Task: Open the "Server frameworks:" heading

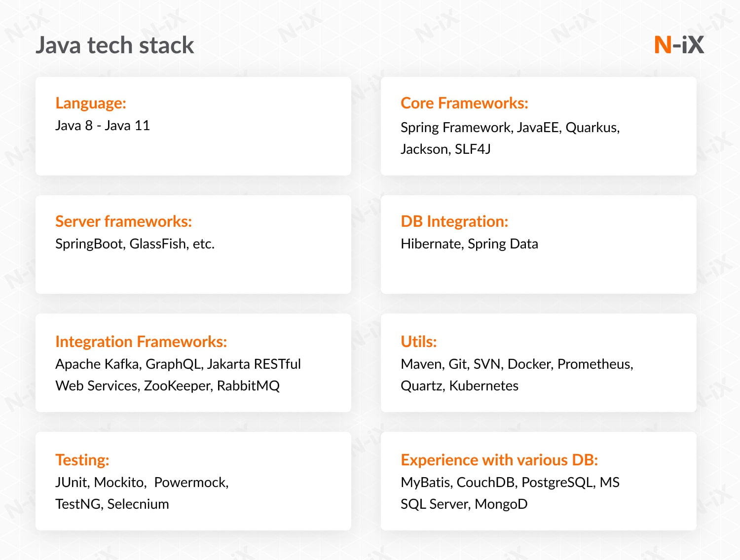Action: coord(123,221)
